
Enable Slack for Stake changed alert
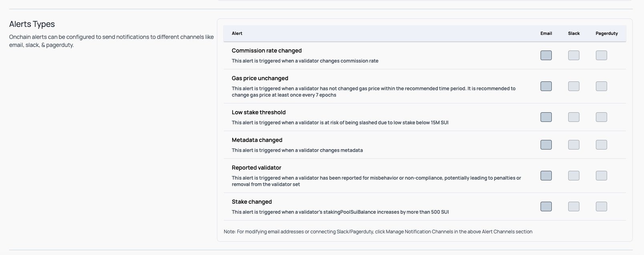(573, 206)
